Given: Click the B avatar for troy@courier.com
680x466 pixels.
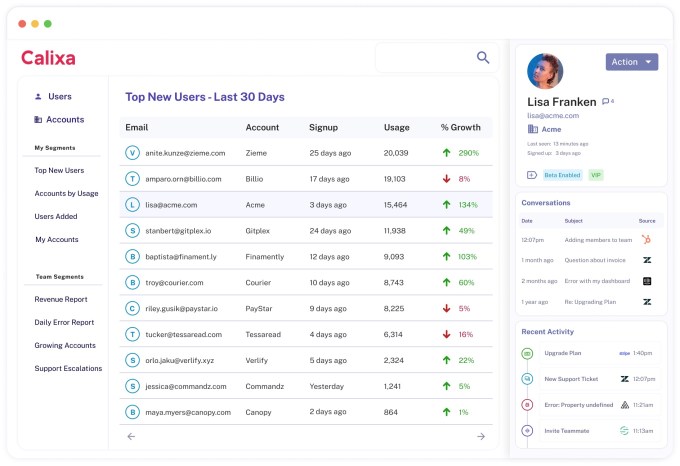Looking at the screenshot, I should click(x=132, y=283).
